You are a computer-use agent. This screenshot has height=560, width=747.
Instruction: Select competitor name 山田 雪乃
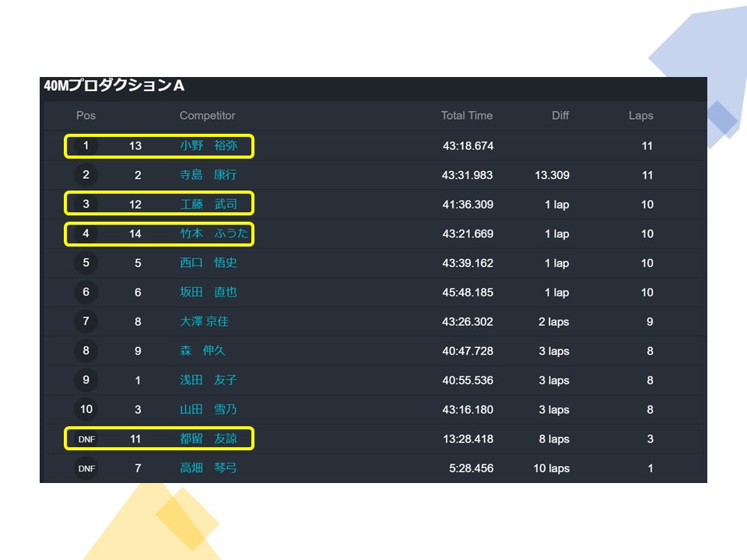[208, 409]
